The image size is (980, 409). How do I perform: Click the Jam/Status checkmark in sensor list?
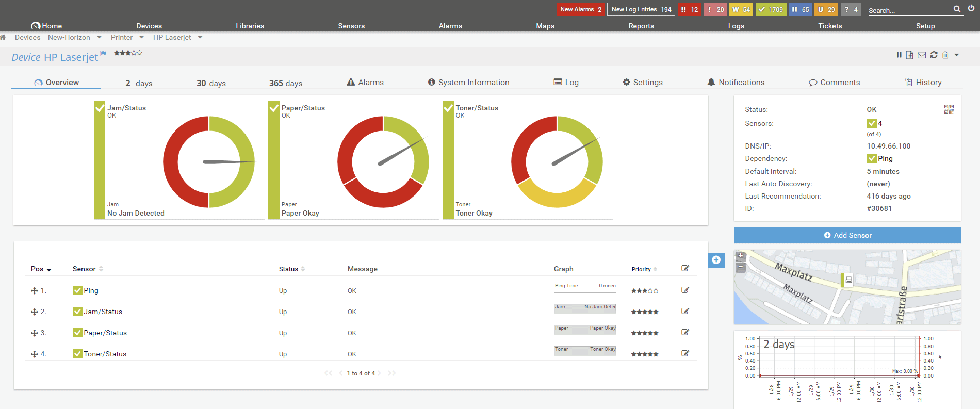click(77, 312)
